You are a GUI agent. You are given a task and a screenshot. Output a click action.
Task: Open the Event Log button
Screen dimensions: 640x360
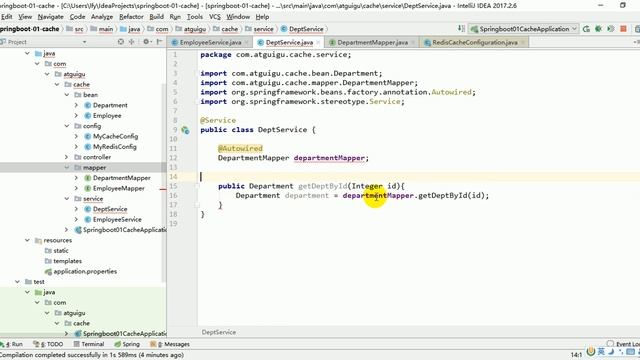click(x=624, y=344)
